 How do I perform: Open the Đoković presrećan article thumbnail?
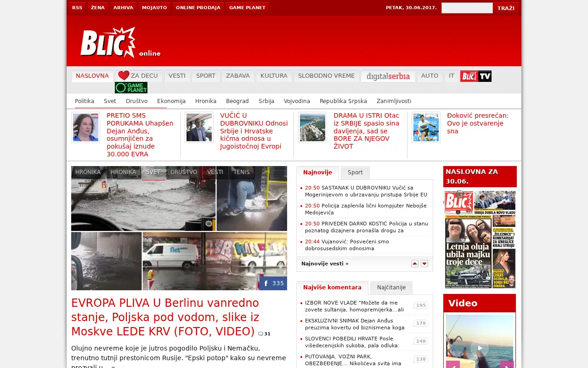click(x=426, y=127)
